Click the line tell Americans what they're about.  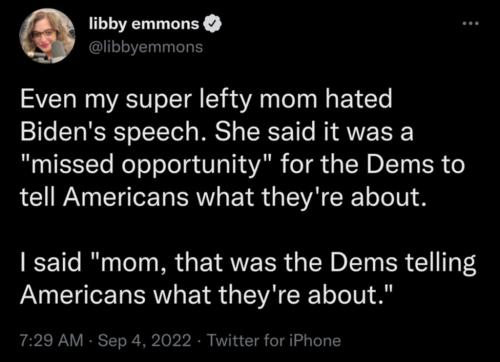pyautogui.click(x=223, y=198)
